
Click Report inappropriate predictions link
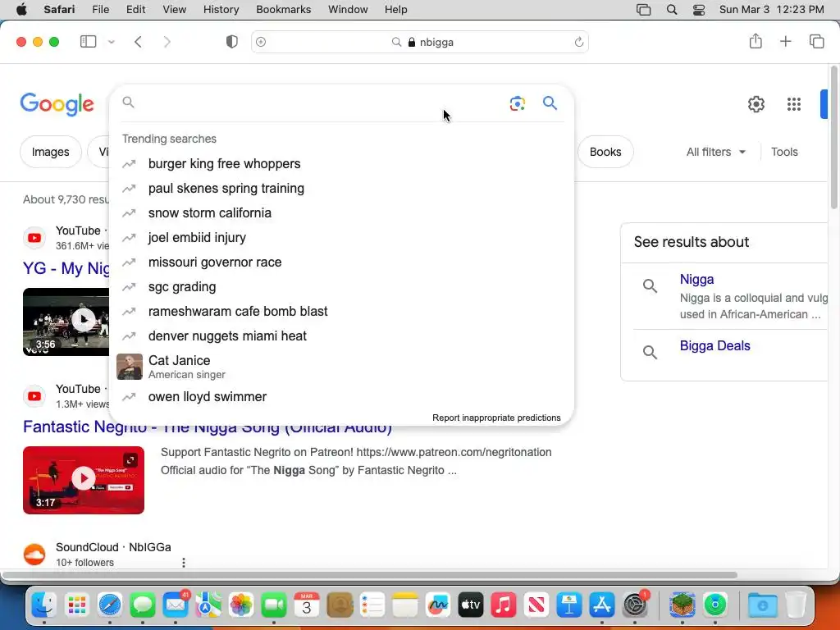point(496,418)
